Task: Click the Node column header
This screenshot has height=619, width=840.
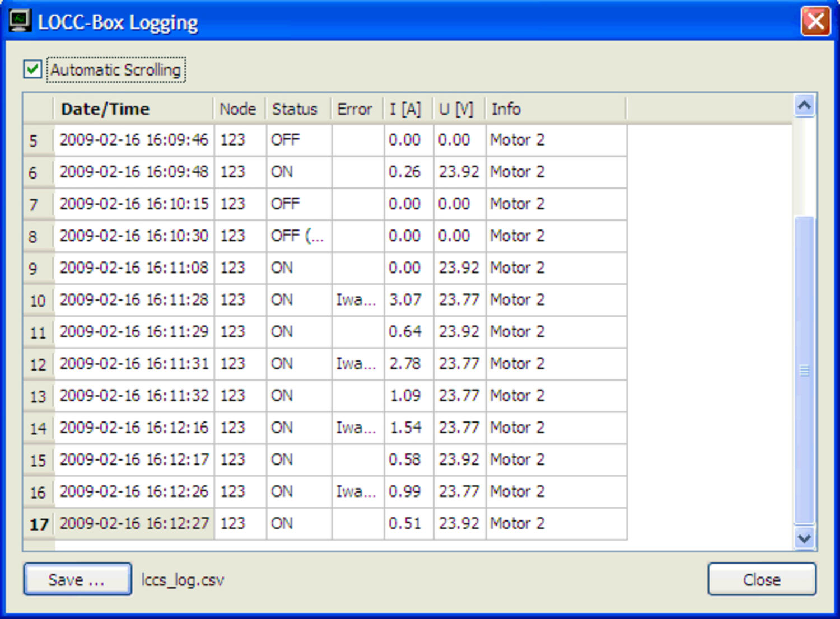Action: (x=239, y=109)
